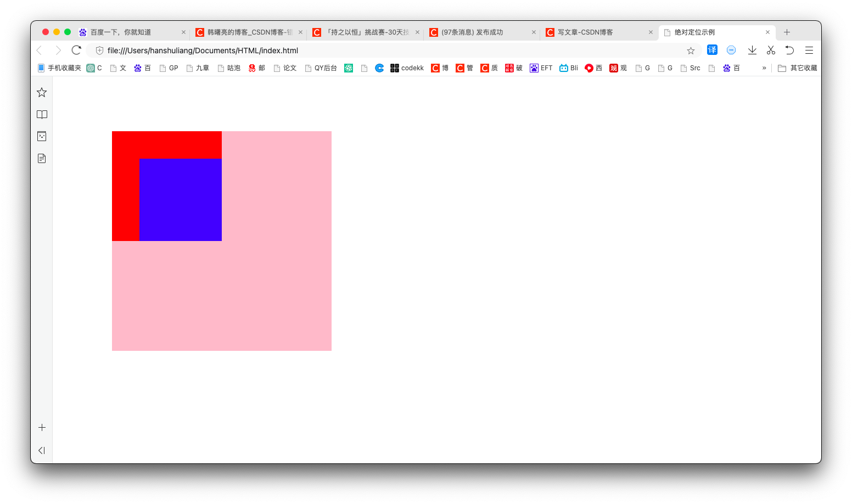852x504 pixels.
Task: Close the 「持之以恒」挑战赛 tab
Action: click(417, 32)
